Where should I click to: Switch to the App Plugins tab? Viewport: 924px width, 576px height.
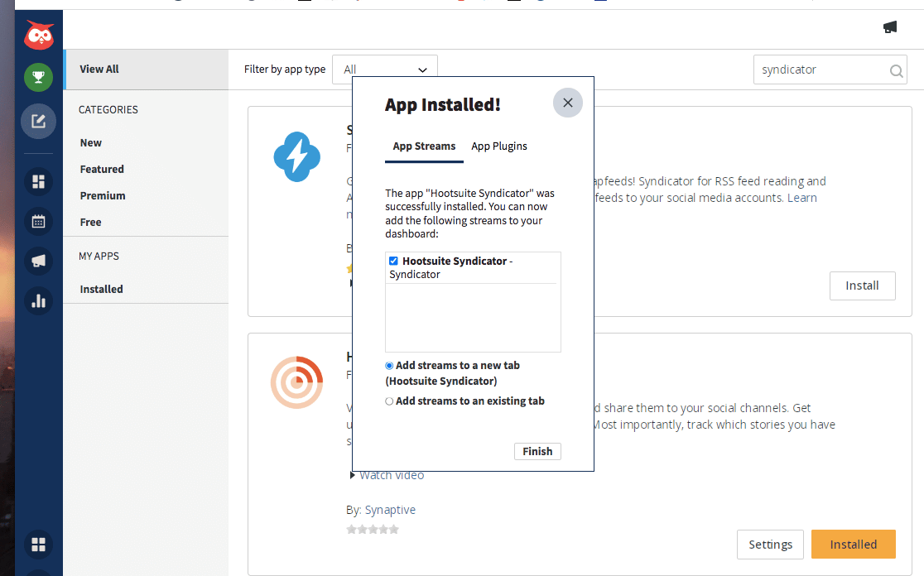point(499,146)
